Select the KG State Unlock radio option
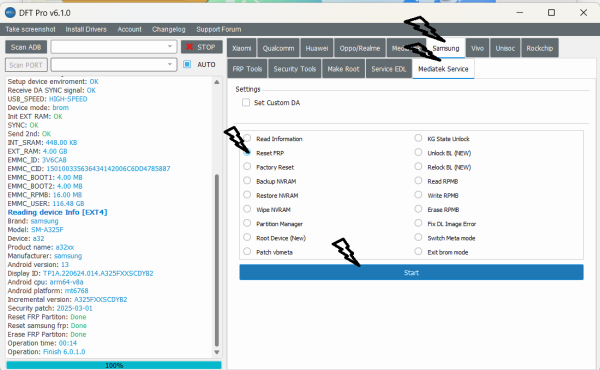The height and width of the screenshot is (370, 600). pos(418,138)
